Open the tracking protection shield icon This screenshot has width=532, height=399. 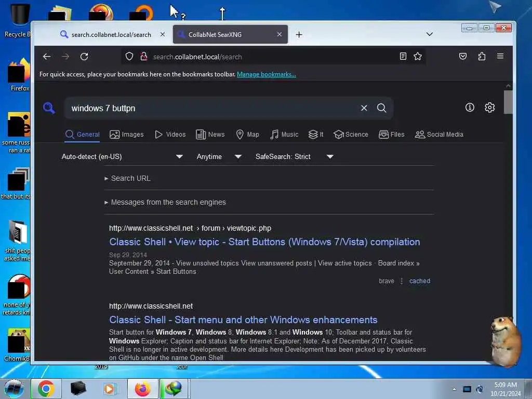pos(129,56)
